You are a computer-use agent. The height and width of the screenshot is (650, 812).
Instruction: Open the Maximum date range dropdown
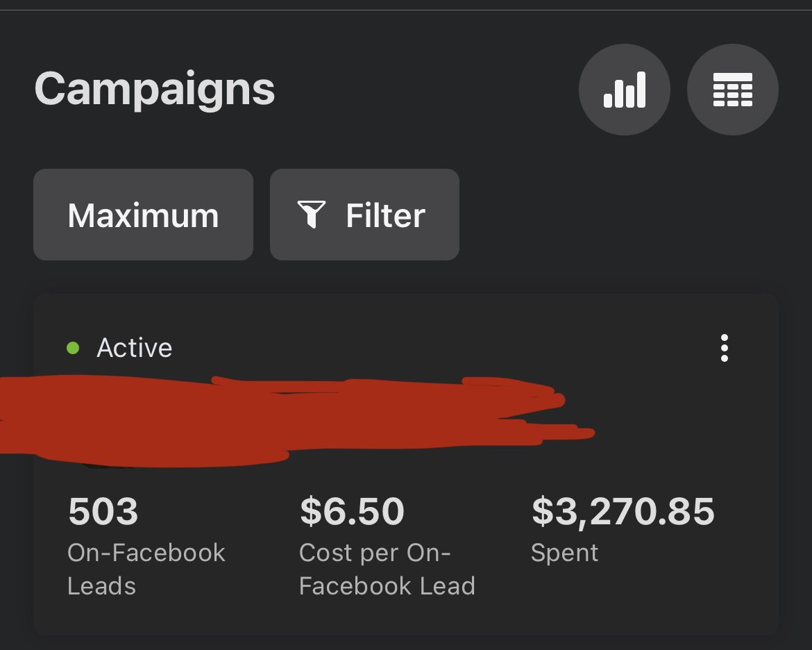[143, 215]
